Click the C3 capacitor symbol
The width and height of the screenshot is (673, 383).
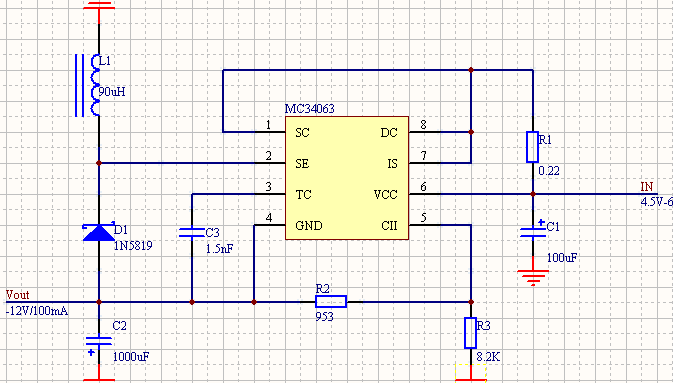[191, 233]
